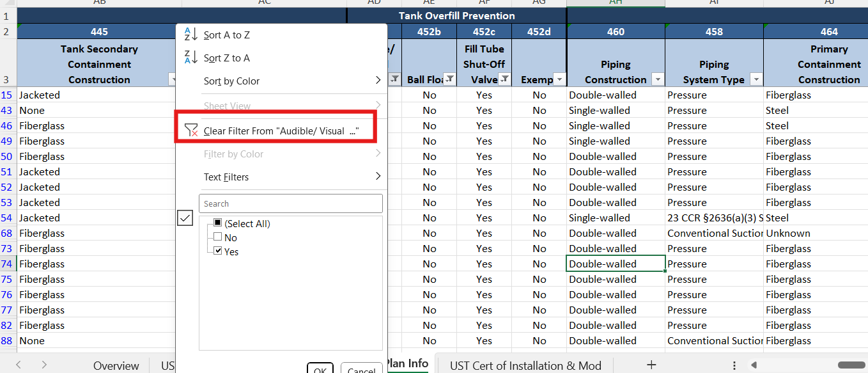Check the No filter option
Image resolution: width=868 pixels, height=373 pixels.
(x=217, y=237)
